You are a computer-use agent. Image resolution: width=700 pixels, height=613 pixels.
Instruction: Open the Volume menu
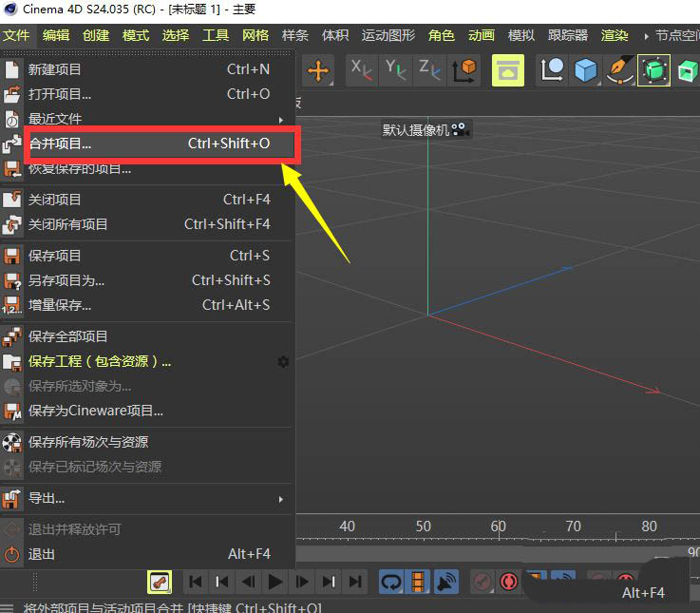click(x=335, y=35)
